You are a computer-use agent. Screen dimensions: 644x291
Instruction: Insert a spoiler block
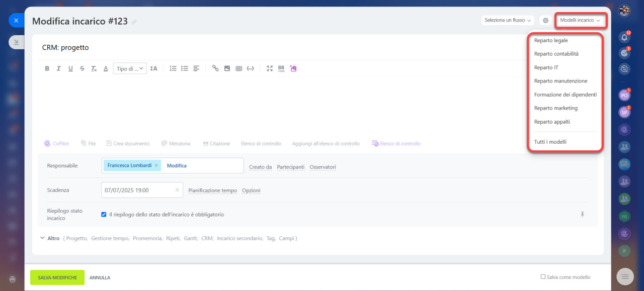[x=250, y=68]
